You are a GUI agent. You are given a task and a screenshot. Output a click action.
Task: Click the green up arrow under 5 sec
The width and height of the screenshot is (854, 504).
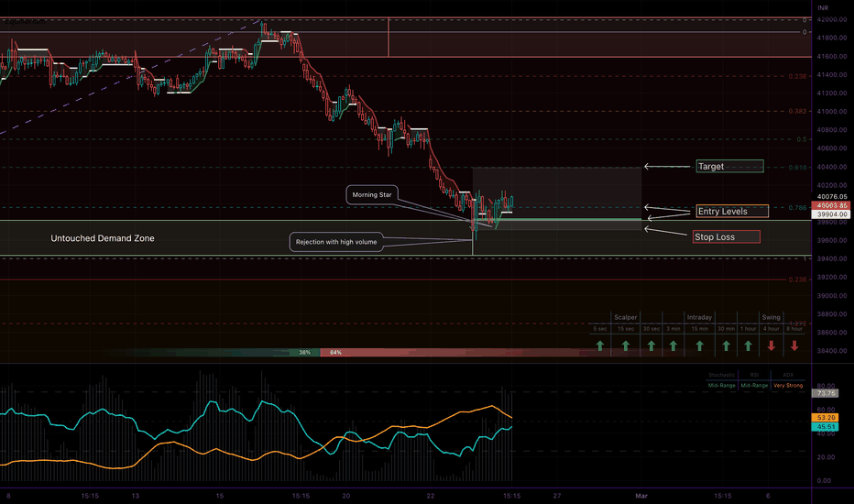pos(599,345)
